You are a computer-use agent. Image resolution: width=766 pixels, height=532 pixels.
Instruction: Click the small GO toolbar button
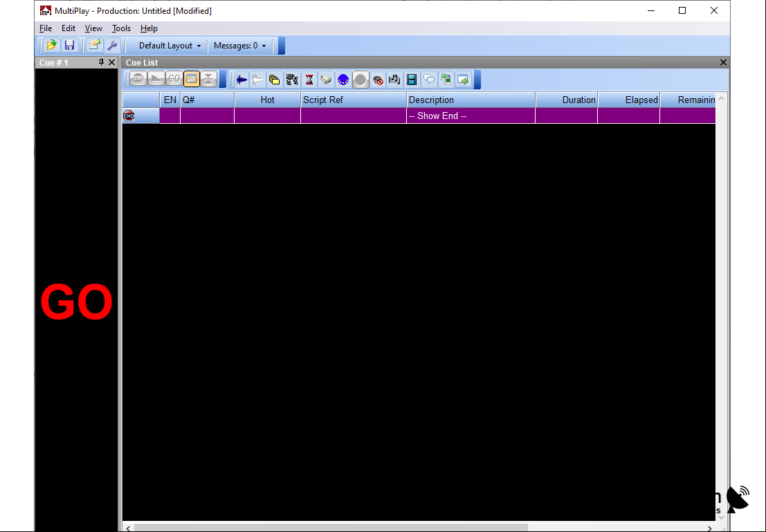[174, 79]
